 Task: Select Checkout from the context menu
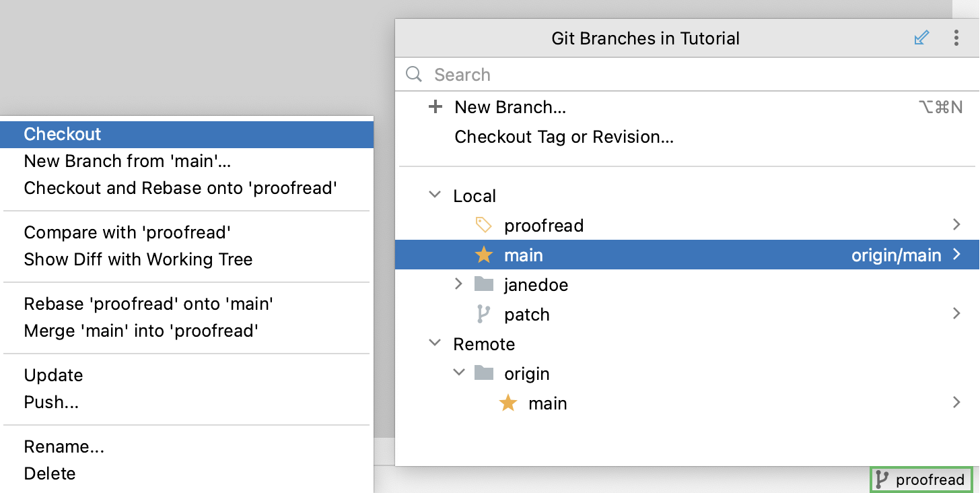click(x=62, y=134)
